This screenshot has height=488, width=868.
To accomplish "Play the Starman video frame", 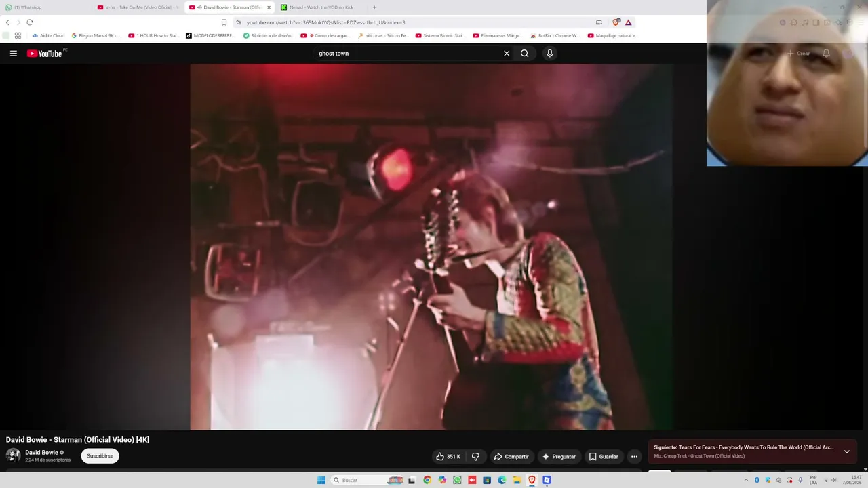I will point(431,247).
